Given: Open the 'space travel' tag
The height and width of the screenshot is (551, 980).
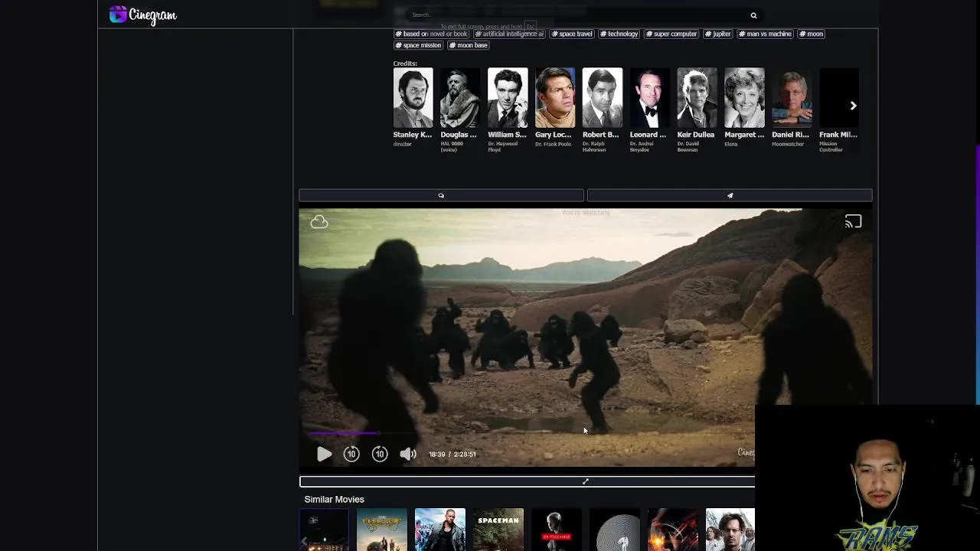Looking at the screenshot, I should point(572,34).
